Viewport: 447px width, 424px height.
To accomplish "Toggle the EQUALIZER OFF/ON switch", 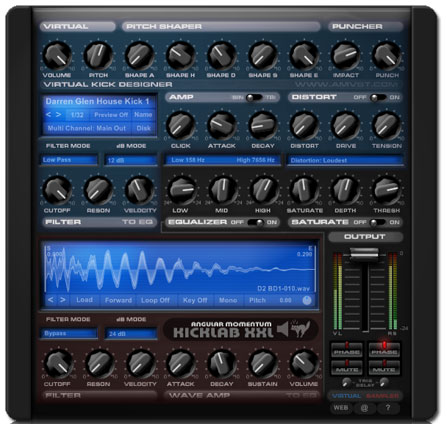I will [256, 222].
